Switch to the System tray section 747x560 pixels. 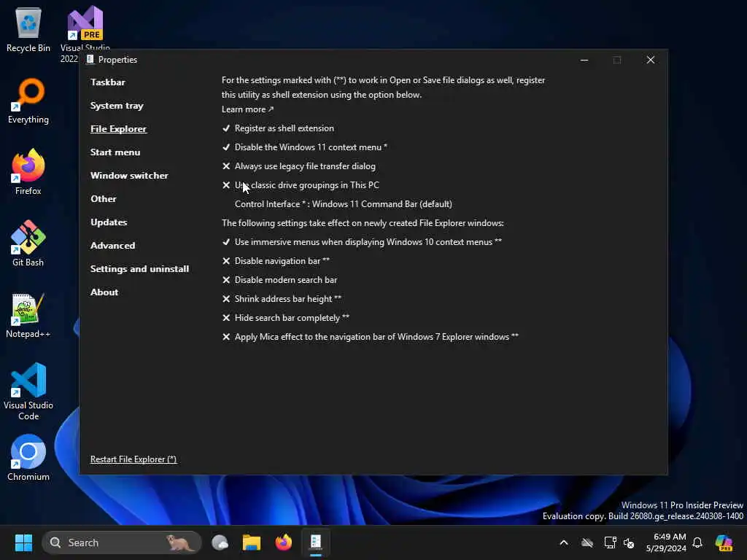click(x=117, y=105)
